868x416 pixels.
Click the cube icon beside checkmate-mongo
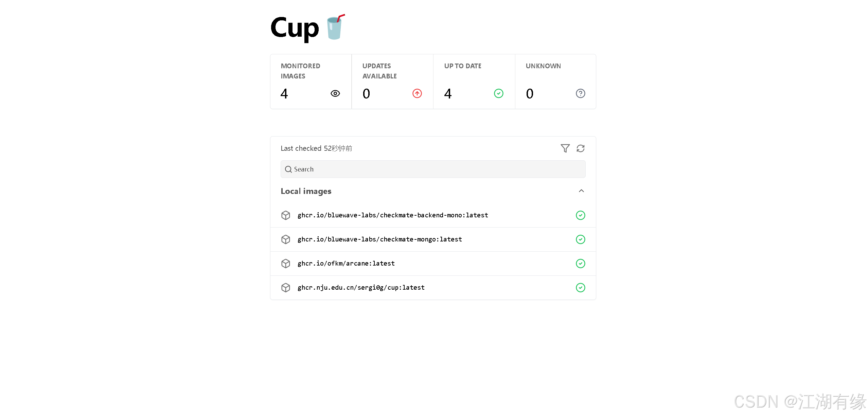(x=286, y=239)
